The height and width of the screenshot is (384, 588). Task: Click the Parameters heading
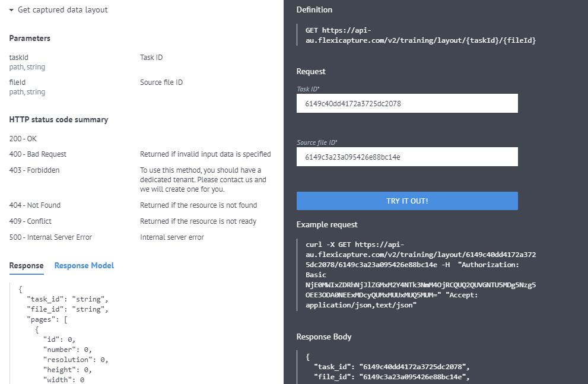(x=30, y=38)
